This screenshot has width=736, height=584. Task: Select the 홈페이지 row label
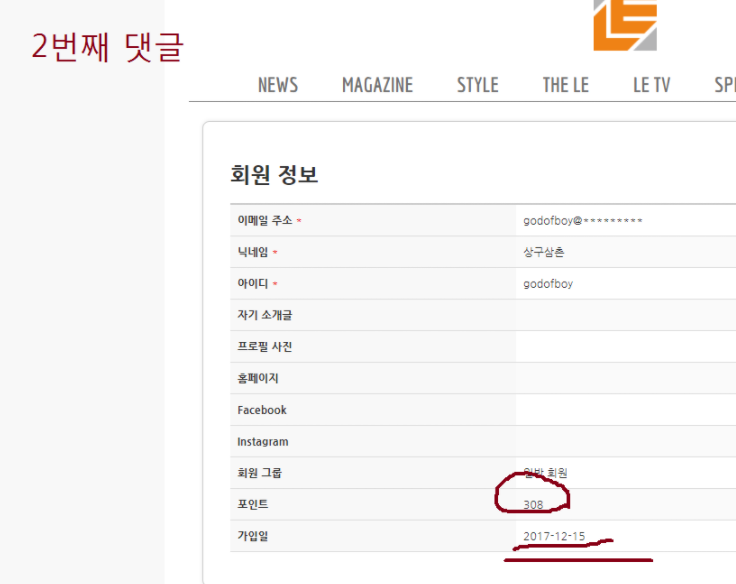(258, 378)
